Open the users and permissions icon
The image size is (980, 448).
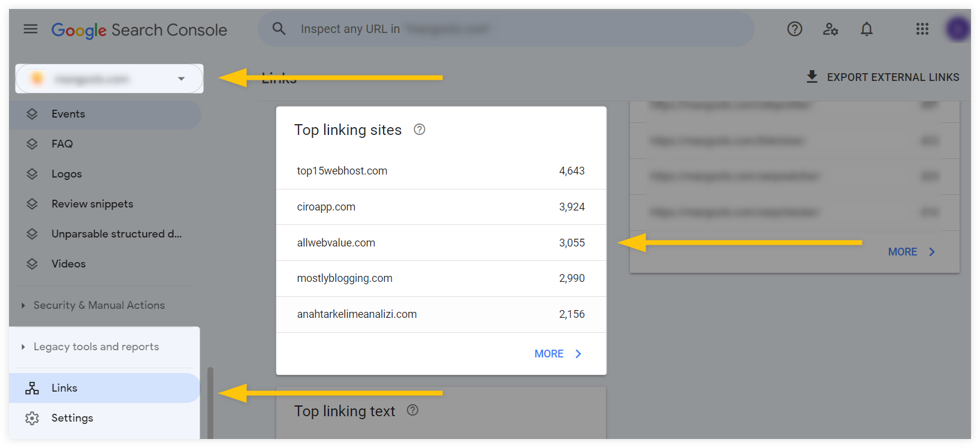(830, 29)
